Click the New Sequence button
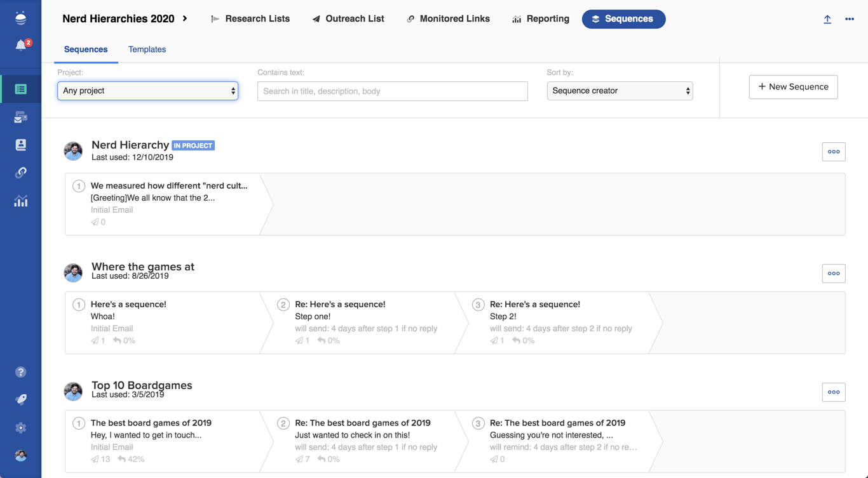 pyautogui.click(x=793, y=87)
